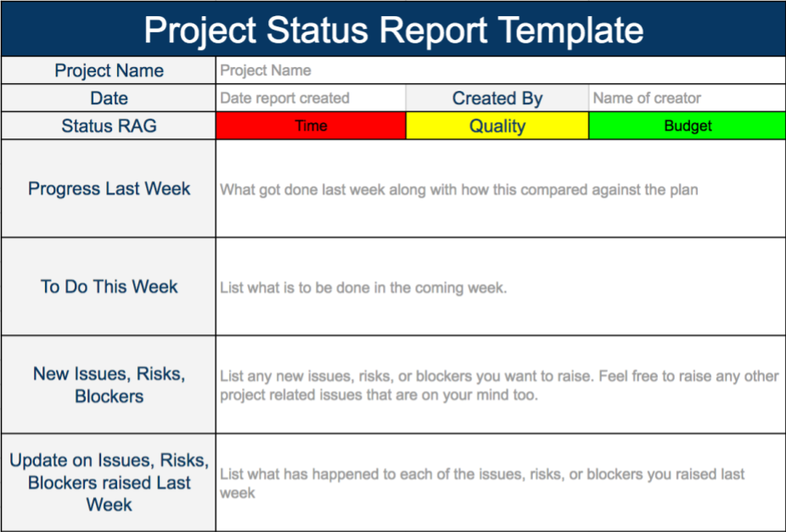
Task: Select the 'List what is to be done' field
Action: [500, 288]
